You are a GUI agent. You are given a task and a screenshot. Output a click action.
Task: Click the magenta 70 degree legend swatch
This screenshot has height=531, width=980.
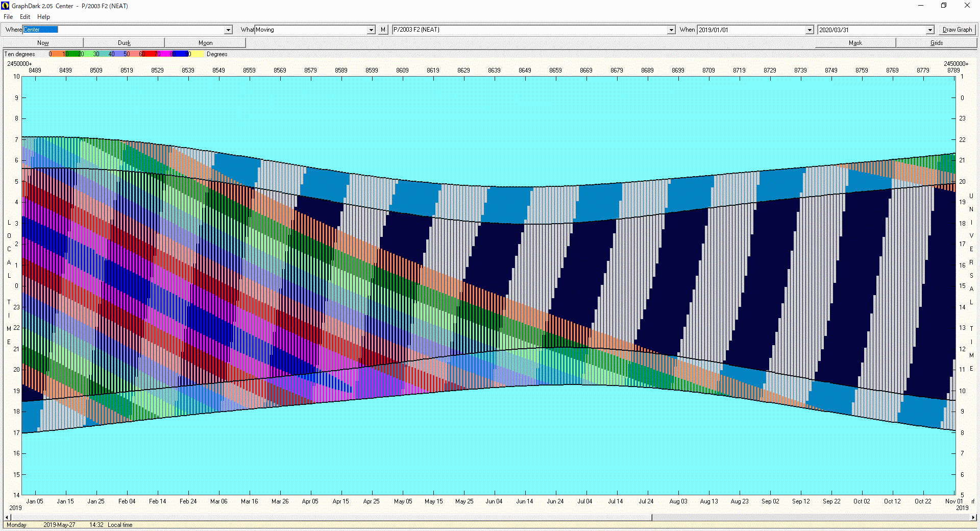165,54
